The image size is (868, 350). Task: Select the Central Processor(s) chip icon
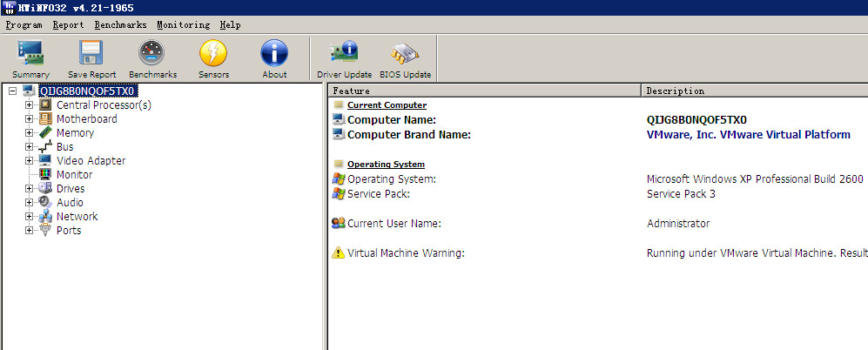coord(46,104)
